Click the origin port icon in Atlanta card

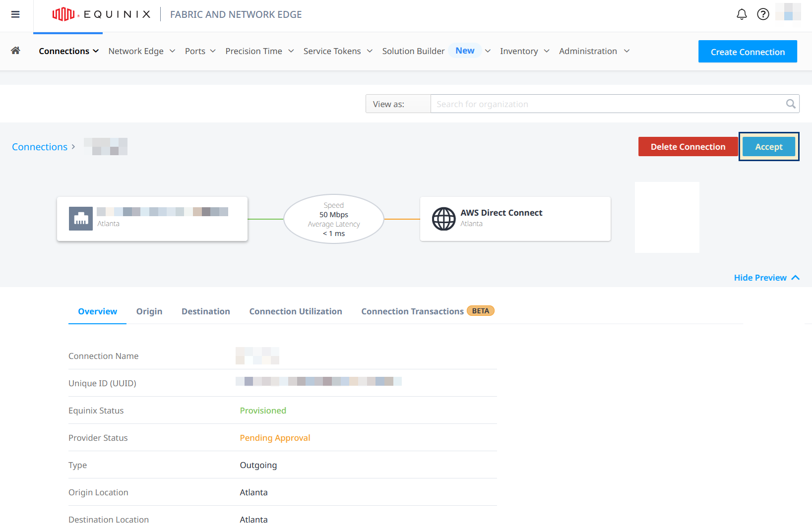(x=81, y=219)
